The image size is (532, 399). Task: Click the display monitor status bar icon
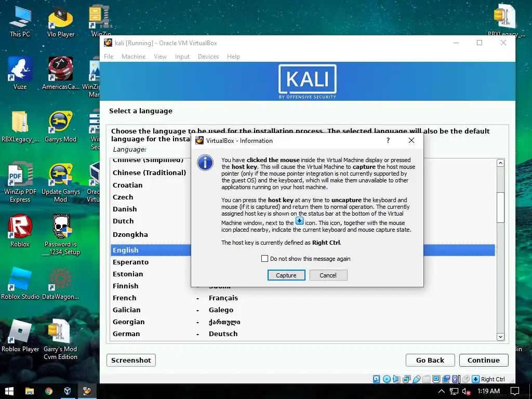[x=436, y=379]
